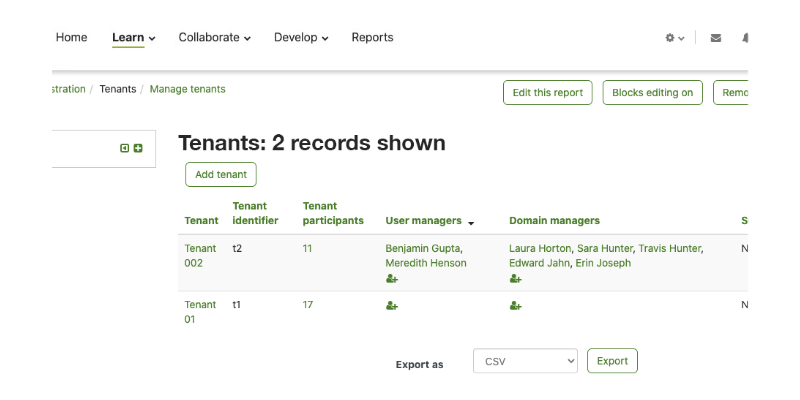Sort by Tenant participants column
This screenshot has width=800, height=400.
333,213
